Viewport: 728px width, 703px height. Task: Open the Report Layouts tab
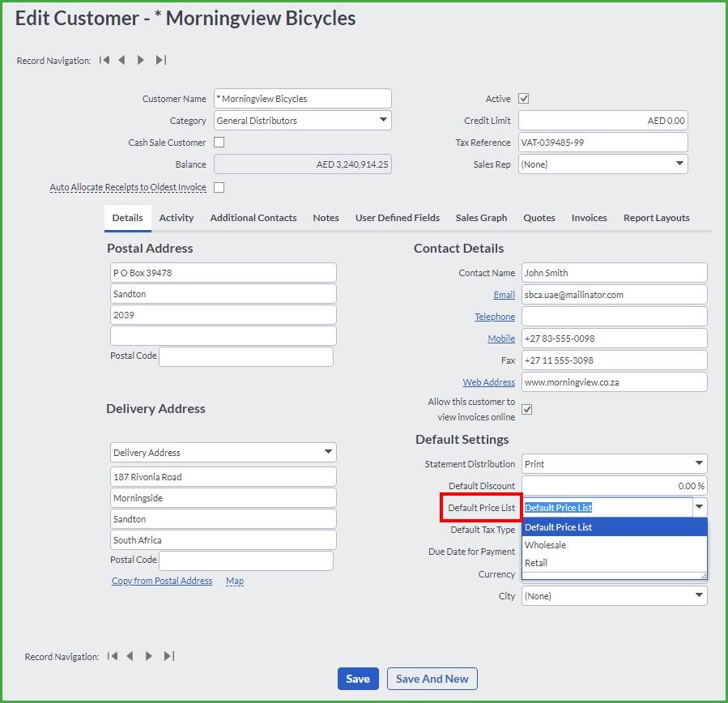click(657, 218)
